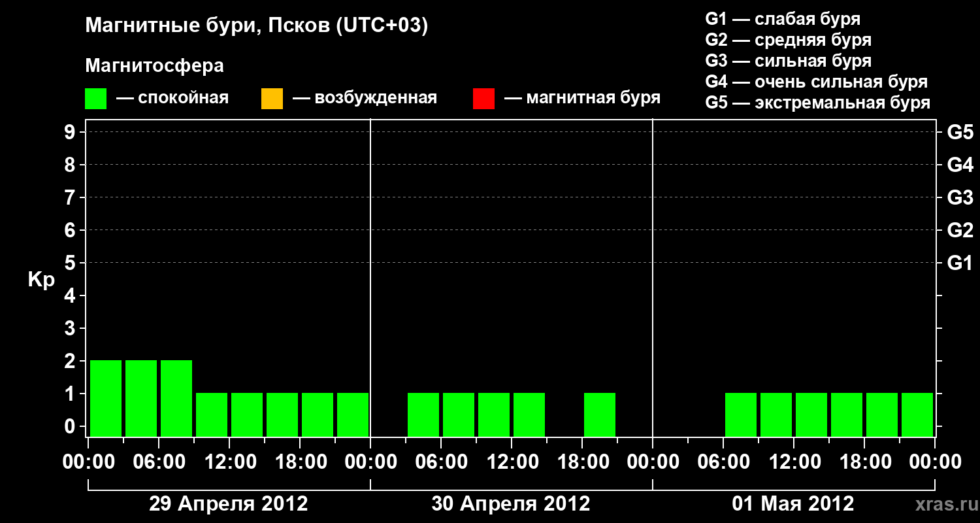Click legend line 'G2 — средняя буря'
980x523 pixels.
tap(788, 40)
